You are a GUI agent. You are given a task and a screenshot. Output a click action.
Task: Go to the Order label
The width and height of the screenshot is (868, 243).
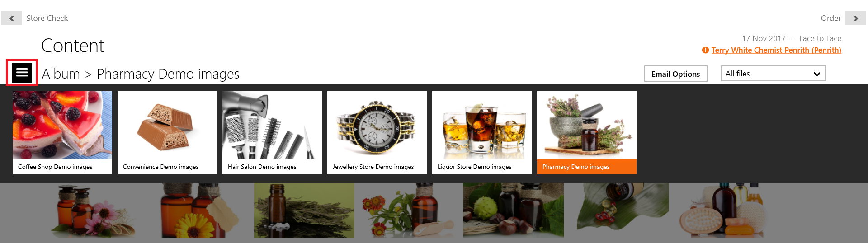coord(831,18)
